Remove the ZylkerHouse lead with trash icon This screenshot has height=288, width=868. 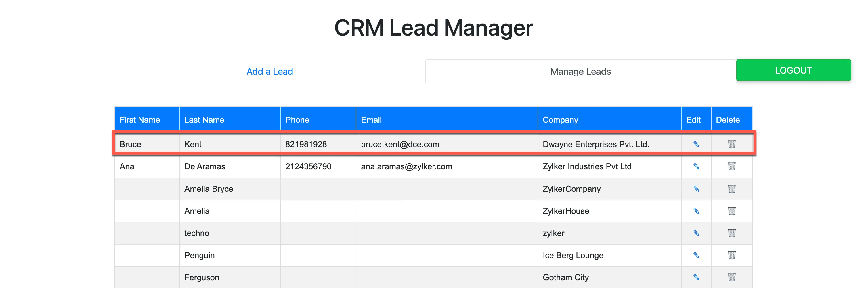pyautogui.click(x=731, y=211)
